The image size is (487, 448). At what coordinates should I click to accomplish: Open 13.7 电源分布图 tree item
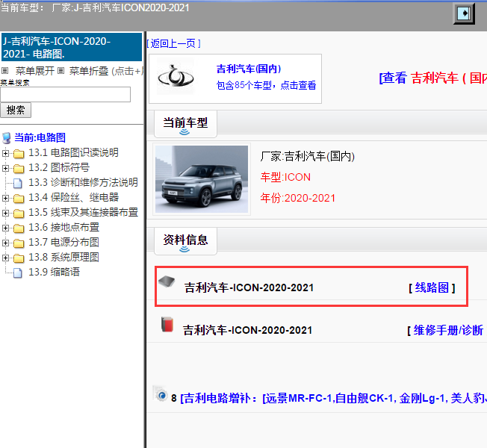click(64, 242)
